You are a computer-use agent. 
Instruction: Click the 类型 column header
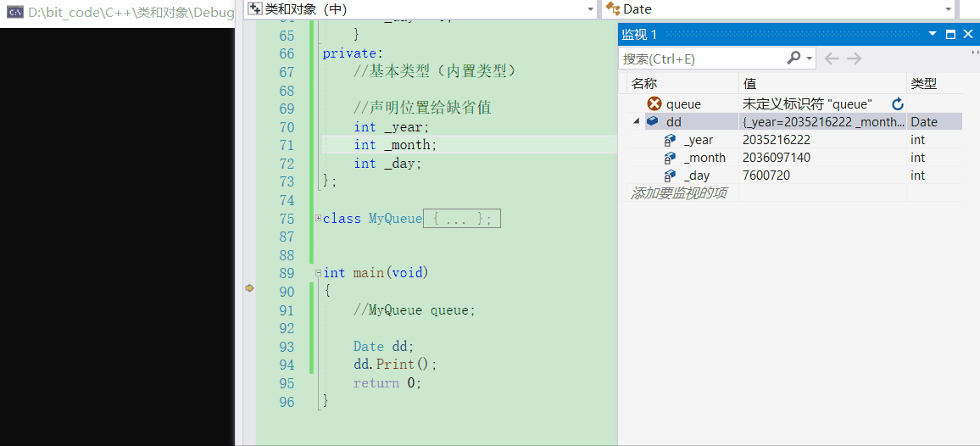[x=924, y=84]
